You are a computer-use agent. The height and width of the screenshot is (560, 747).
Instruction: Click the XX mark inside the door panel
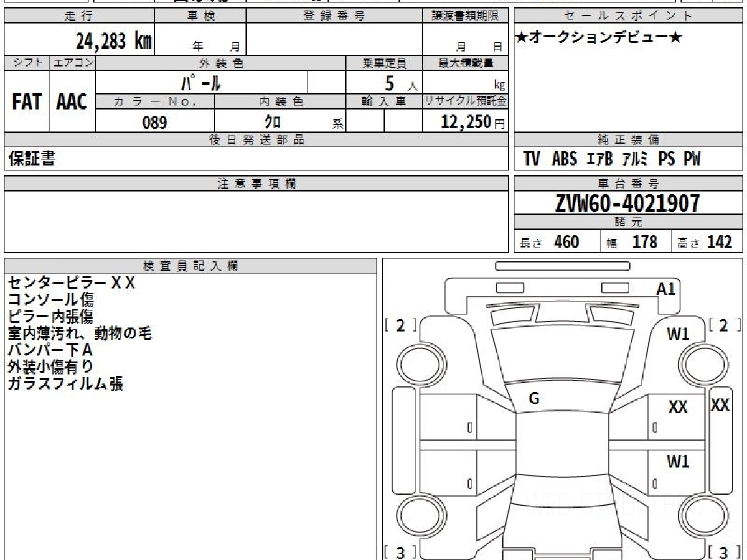(x=678, y=408)
